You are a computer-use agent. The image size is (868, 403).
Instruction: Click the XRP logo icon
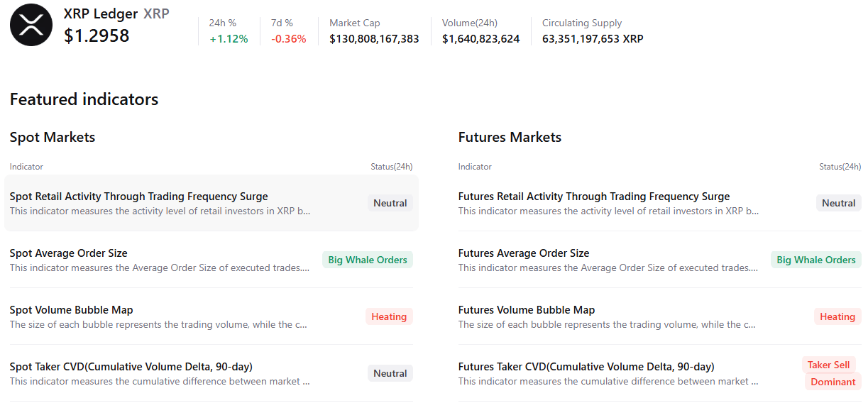[x=31, y=25]
